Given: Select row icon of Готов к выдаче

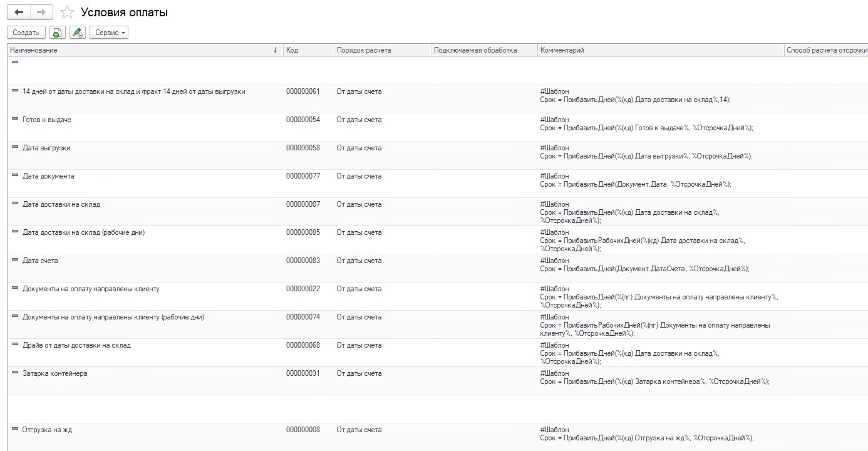Looking at the screenshot, I should [15, 118].
